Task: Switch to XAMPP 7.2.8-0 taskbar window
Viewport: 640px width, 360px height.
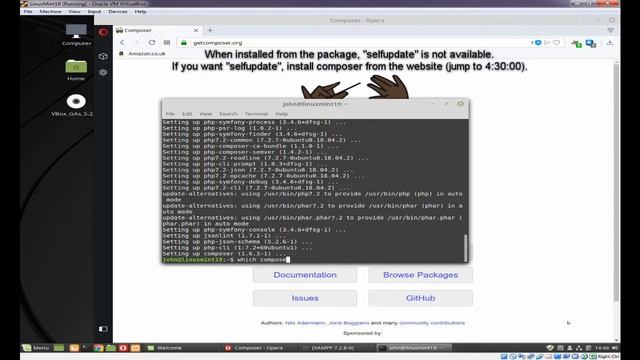Action: 329,348
